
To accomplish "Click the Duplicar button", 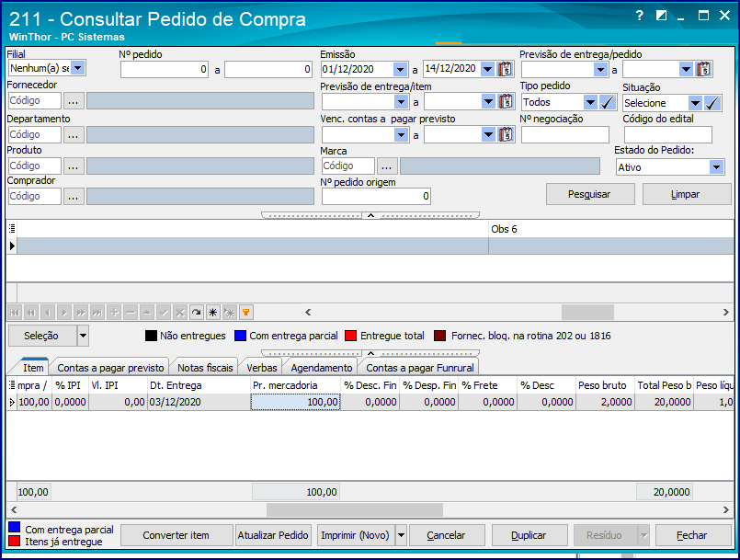I will tap(529, 535).
